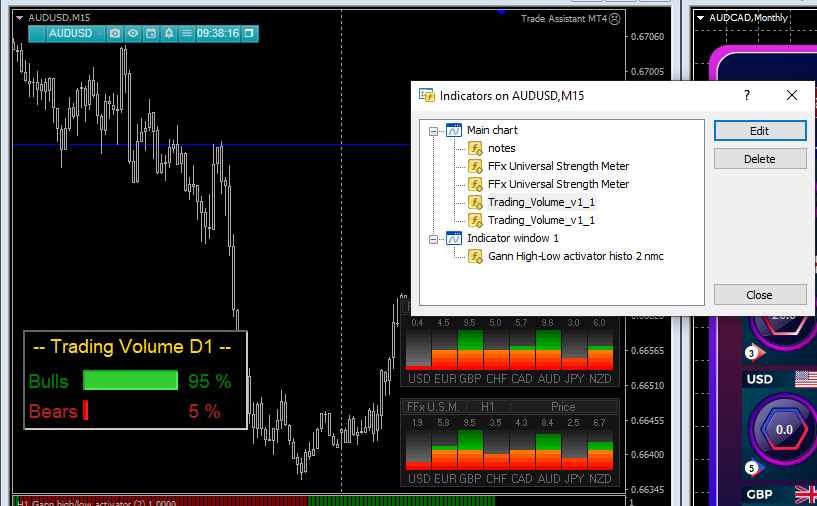817x506 pixels.
Task: Click the Close button in Indicators dialog
Action: point(760,295)
